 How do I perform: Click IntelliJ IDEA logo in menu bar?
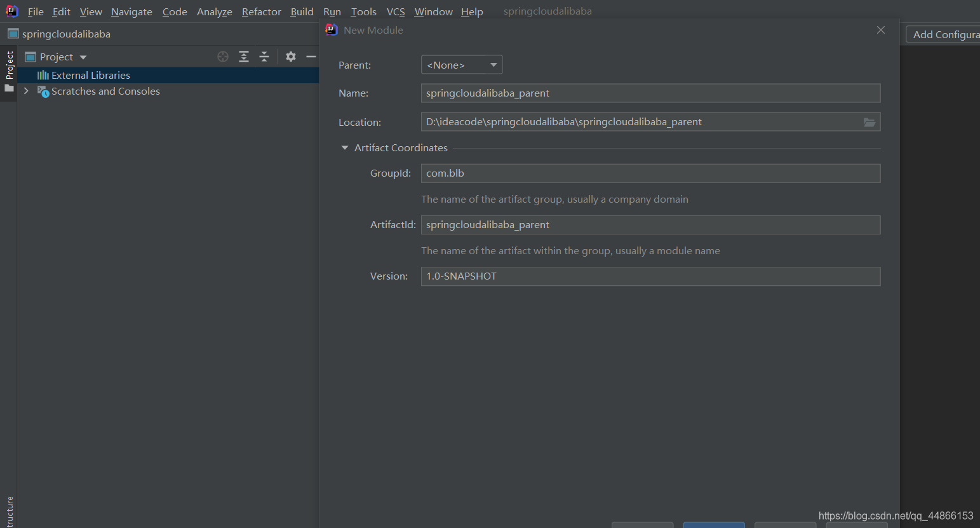(12, 11)
